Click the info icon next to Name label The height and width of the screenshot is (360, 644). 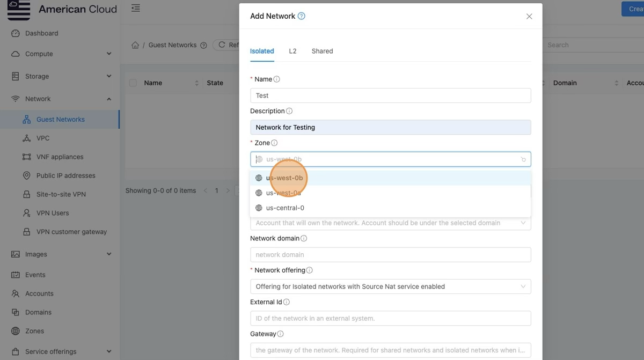[277, 79]
